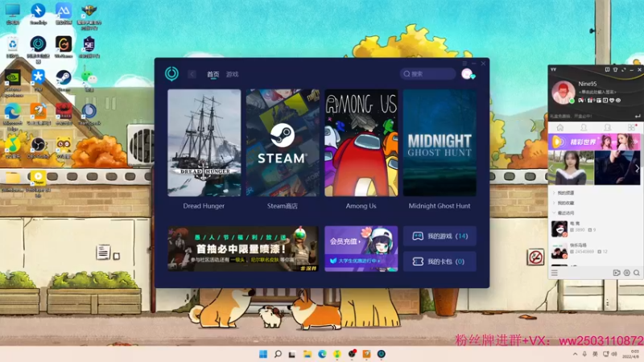Open the WeChat desktop shortcut
This screenshot has width=644, height=362.
pos(89,80)
